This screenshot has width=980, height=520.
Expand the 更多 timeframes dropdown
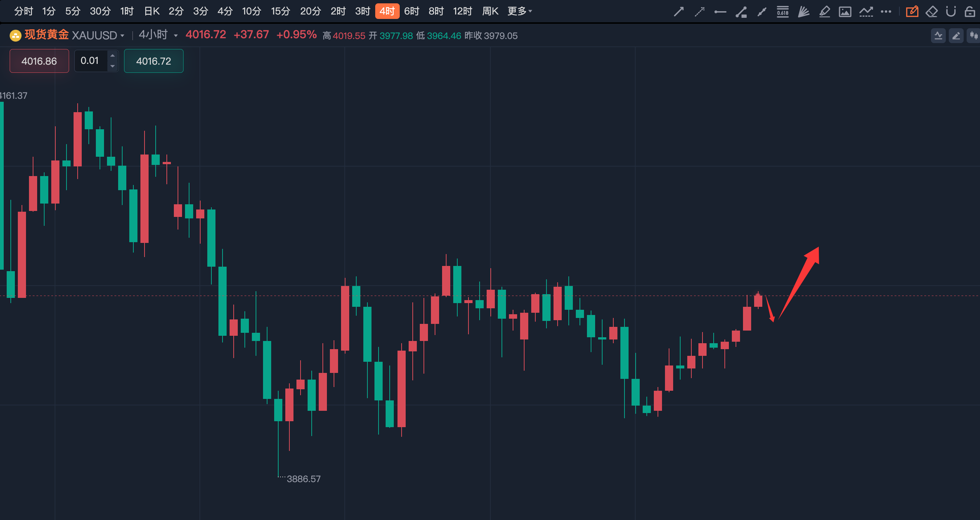pos(520,11)
